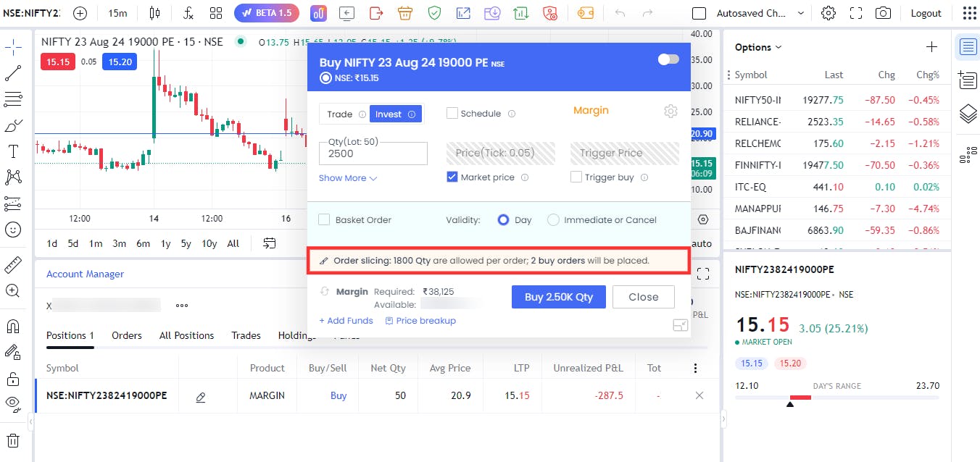Image resolution: width=980 pixels, height=462 pixels.
Task: Toggle the magnet mode tool
Action: [13, 326]
